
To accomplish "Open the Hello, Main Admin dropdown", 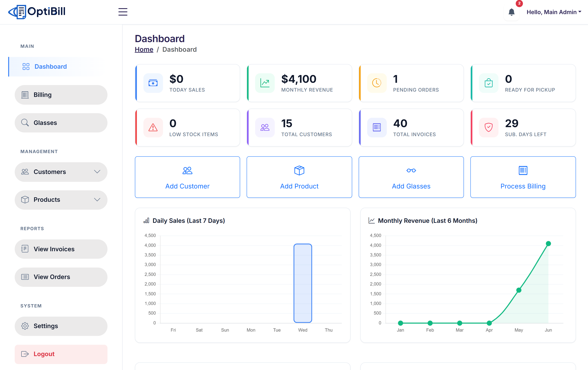I will click(553, 12).
